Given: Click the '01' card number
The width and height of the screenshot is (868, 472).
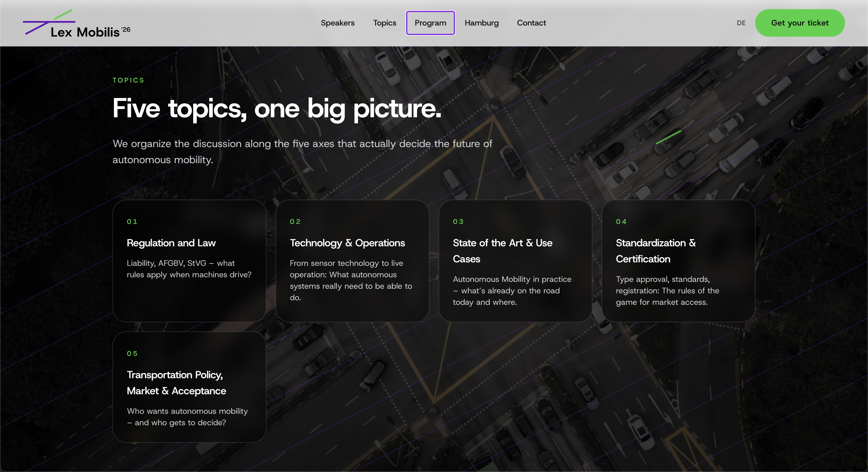Looking at the screenshot, I should tap(132, 222).
